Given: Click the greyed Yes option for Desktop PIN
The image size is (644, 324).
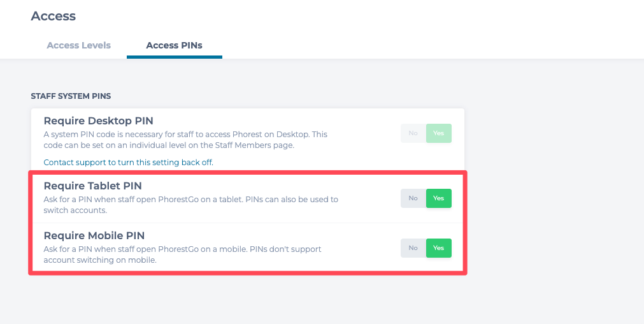Looking at the screenshot, I should tap(439, 133).
